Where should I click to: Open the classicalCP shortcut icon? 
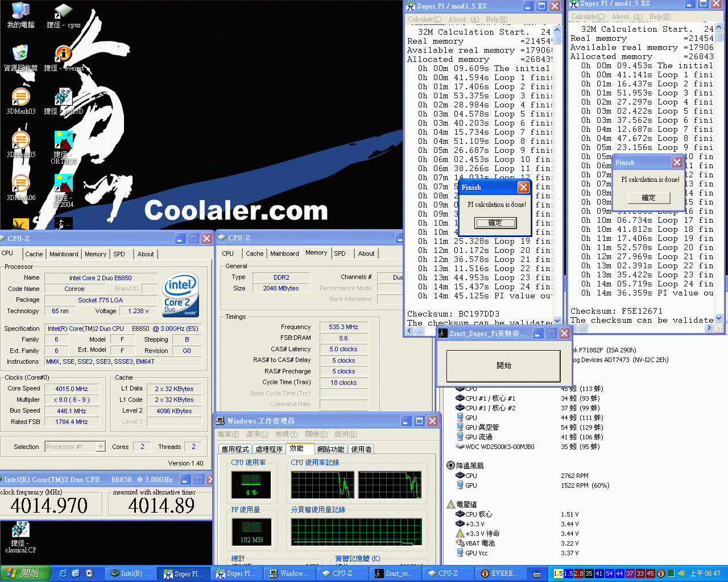click(20, 537)
